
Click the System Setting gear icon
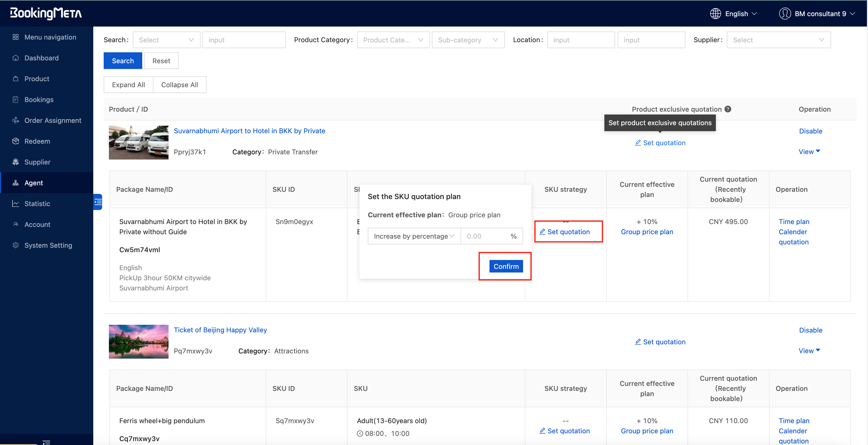pyautogui.click(x=16, y=245)
